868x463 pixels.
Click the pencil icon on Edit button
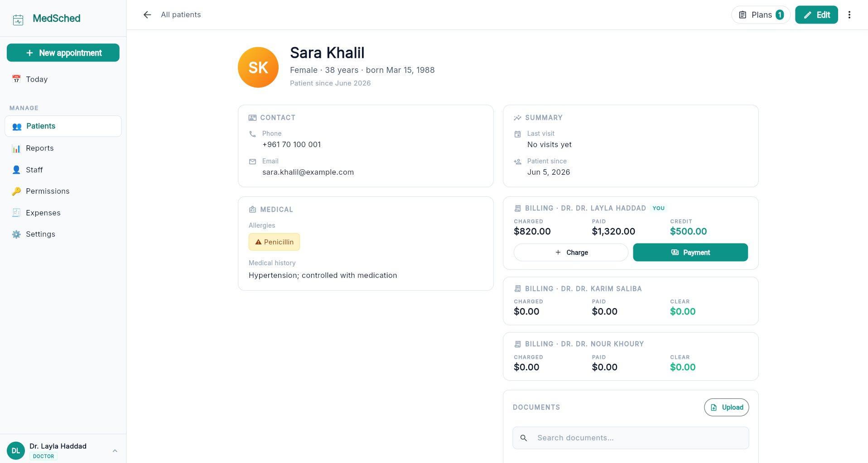(x=807, y=15)
